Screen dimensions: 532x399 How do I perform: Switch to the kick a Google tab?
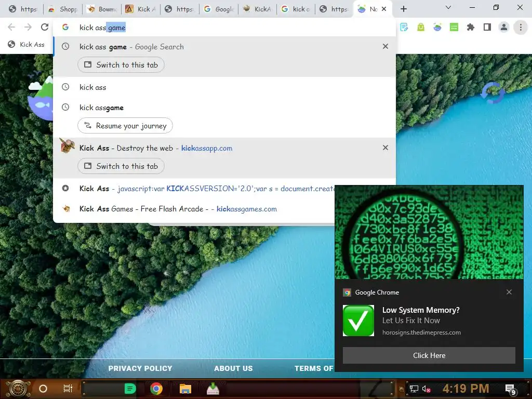coord(296,9)
